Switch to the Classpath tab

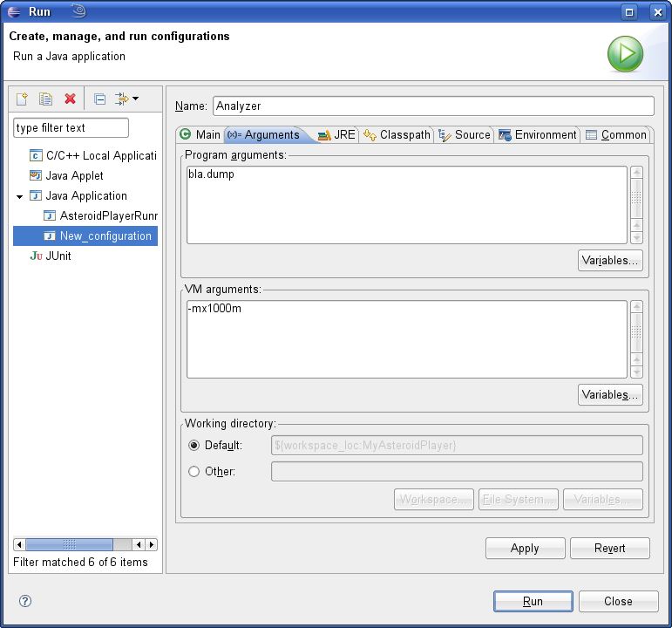[x=397, y=134]
